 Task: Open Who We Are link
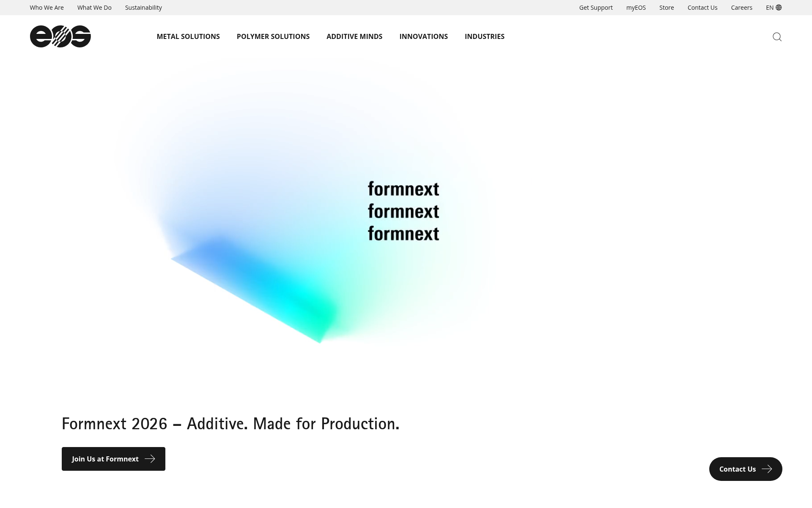47,8
